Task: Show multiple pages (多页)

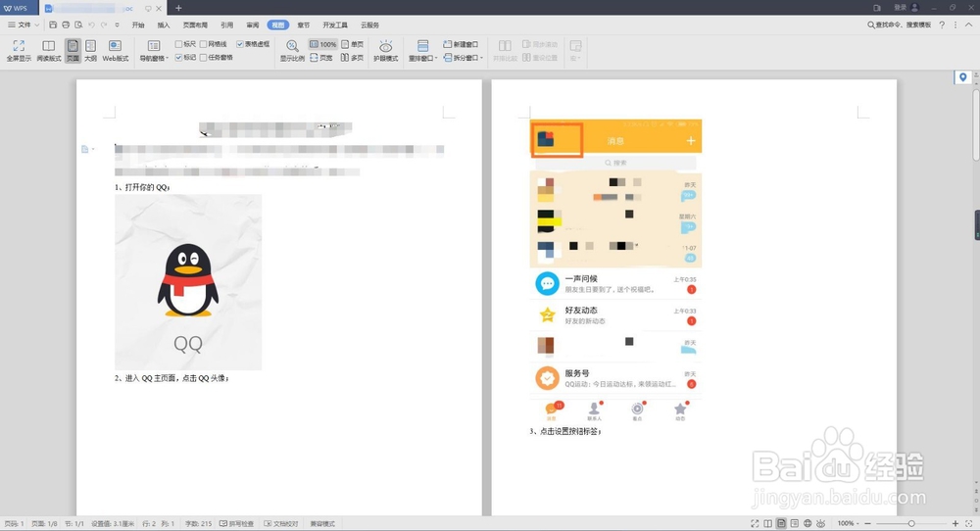Action: 353,58
